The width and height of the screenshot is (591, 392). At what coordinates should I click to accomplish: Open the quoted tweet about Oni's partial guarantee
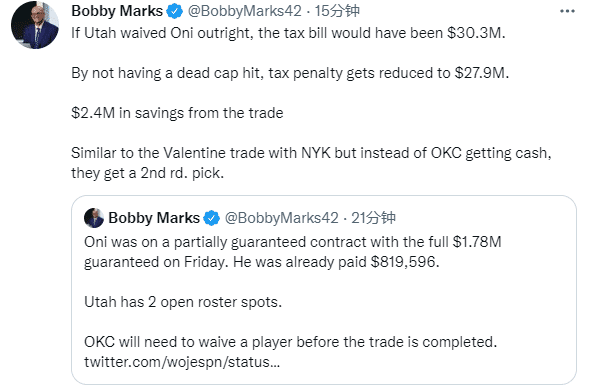[324, 290]
